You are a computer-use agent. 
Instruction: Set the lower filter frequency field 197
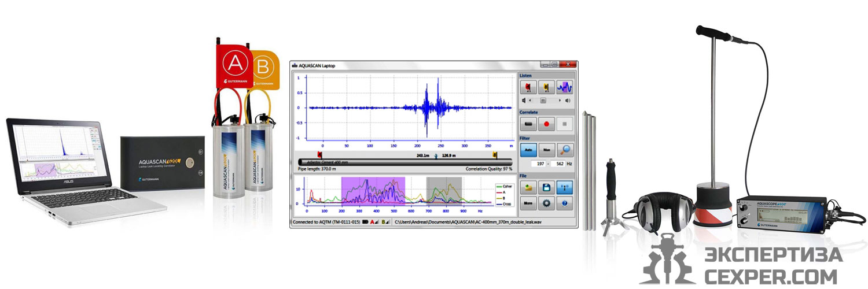pos(539,164)
